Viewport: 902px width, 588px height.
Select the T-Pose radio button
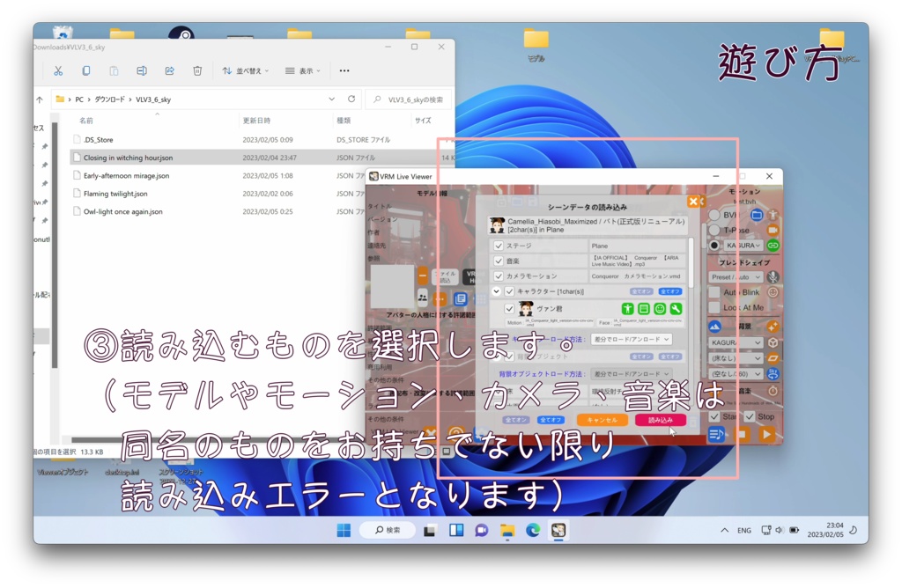pos(713,230)
